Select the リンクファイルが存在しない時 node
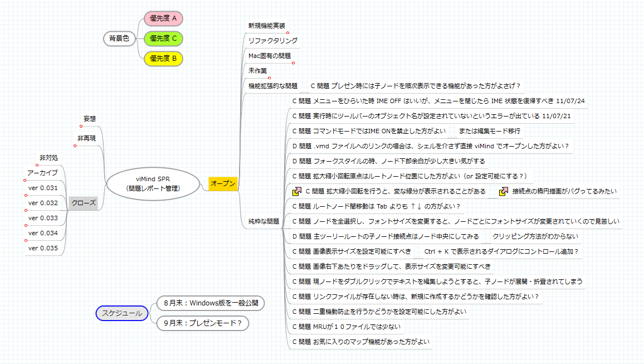Image resolution: width=644 pixels, height=364 pixels. (415, 297)
